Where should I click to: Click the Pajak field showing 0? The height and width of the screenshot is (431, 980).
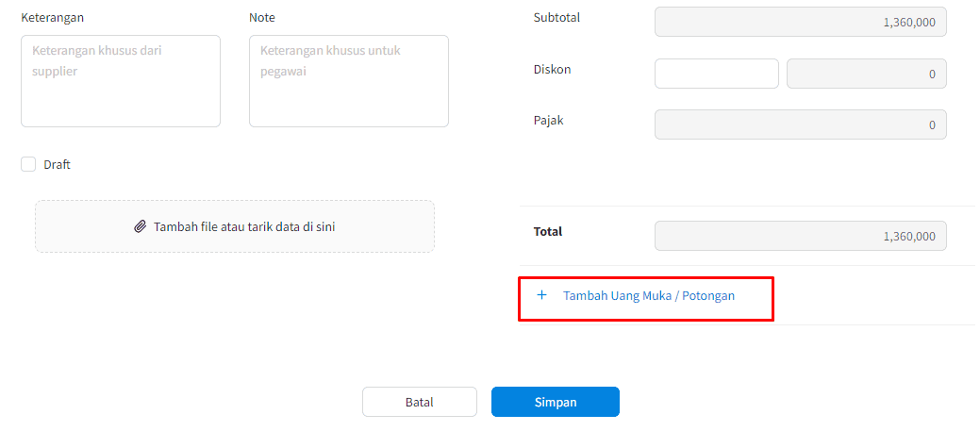(x=801, y=124)
